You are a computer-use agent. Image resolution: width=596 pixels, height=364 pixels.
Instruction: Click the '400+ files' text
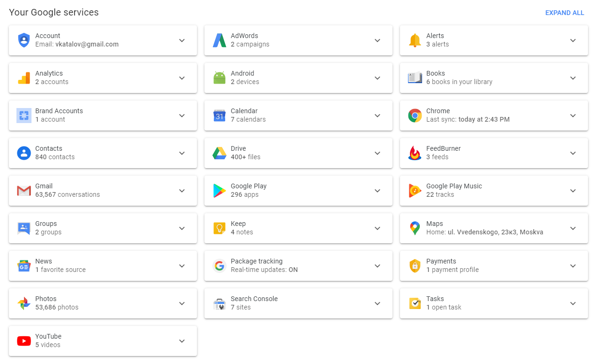coord(245,157)
